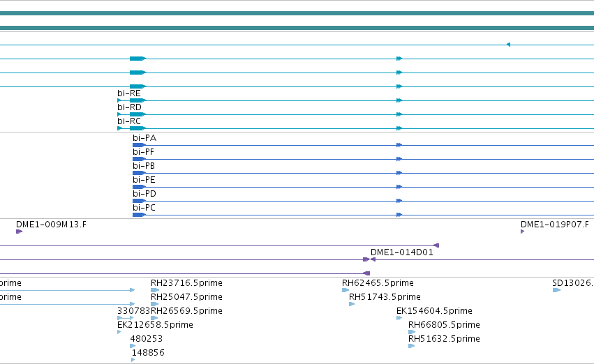
Task: Select RH51632.5prime EST label
Action: pos(444,339)
